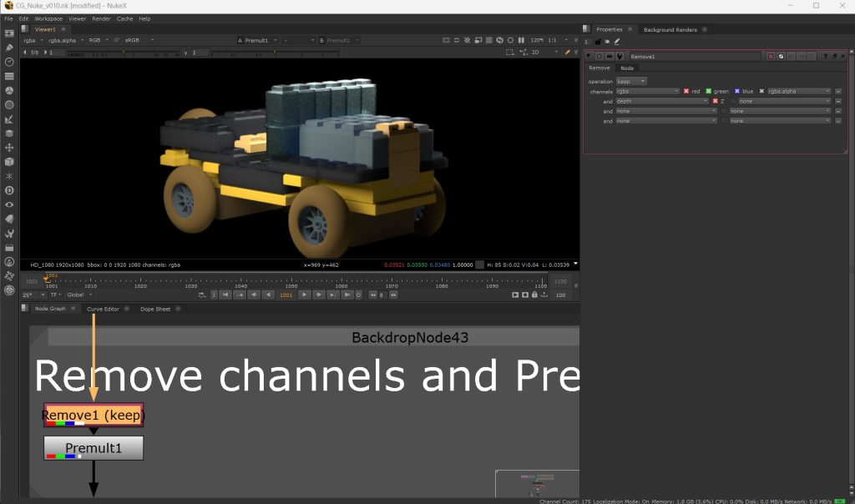Open the Filter nodes toolbar icon
The height and width of the screenshot is (504, 855).
[x=9, y=104]
